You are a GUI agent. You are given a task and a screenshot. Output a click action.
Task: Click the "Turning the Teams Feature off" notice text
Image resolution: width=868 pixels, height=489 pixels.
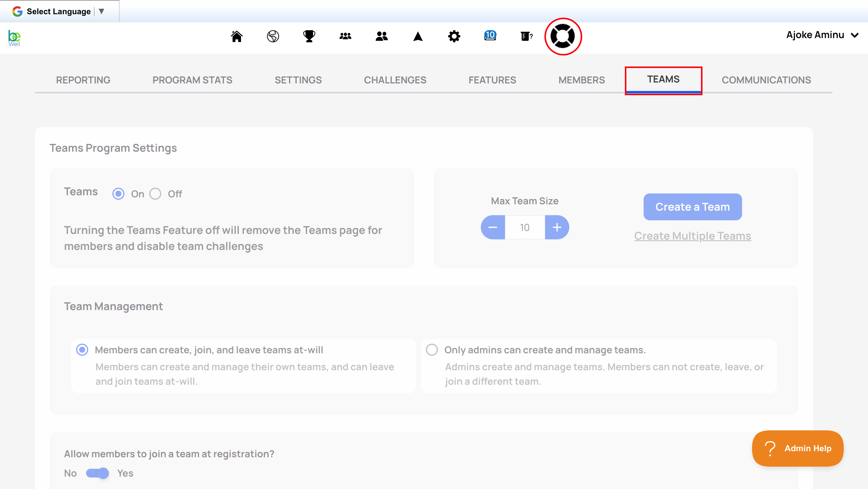[x=223, y=238]
